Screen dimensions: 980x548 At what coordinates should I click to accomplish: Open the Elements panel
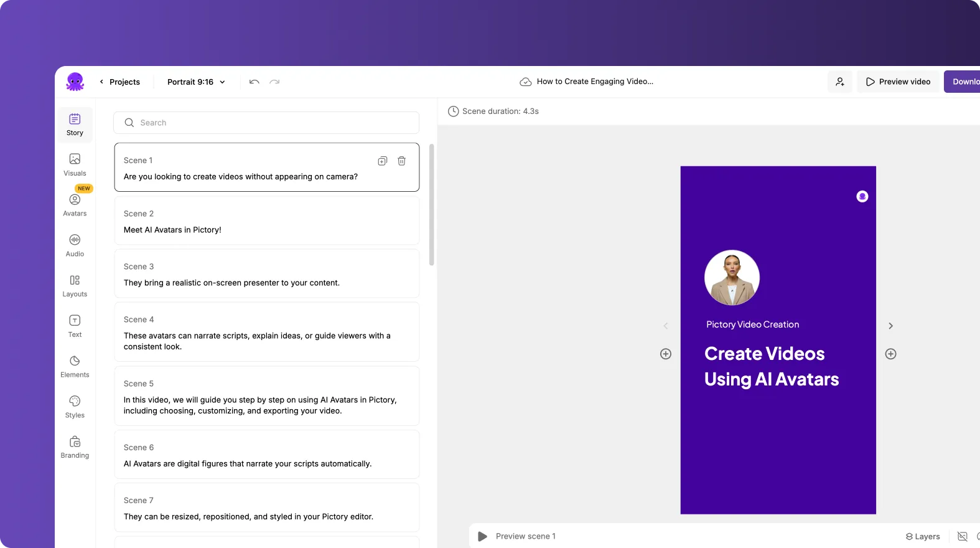[75, 366]
